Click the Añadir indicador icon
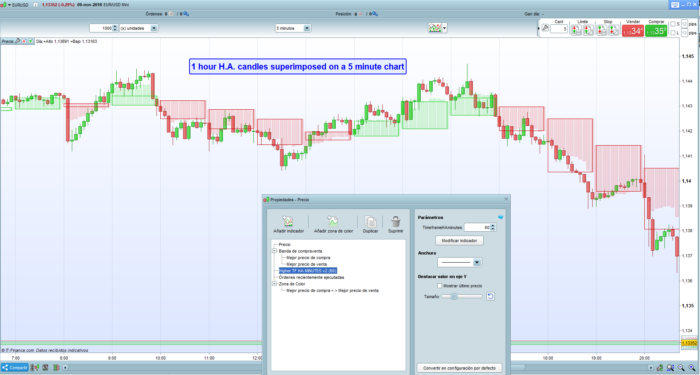This screenshot has height=375, width=700. 288,221
